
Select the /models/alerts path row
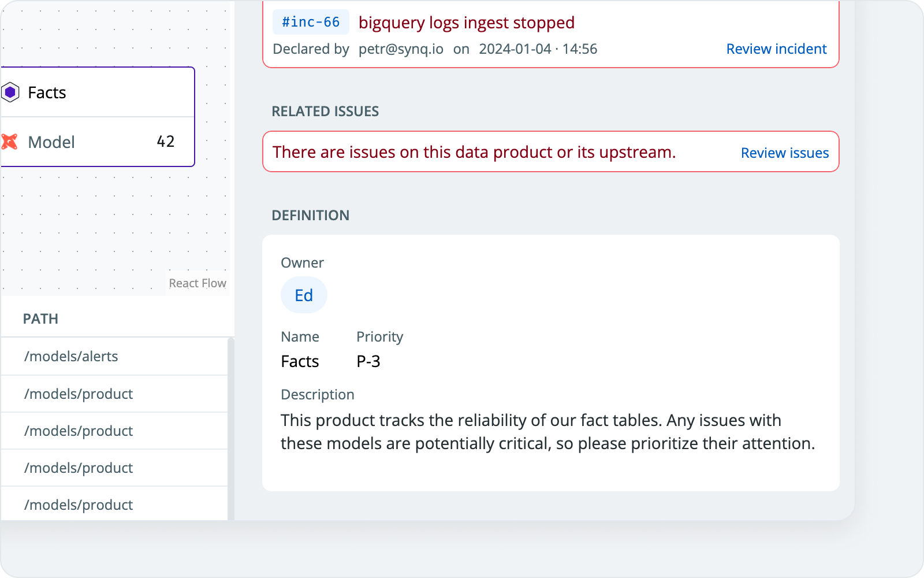point(71,357)
